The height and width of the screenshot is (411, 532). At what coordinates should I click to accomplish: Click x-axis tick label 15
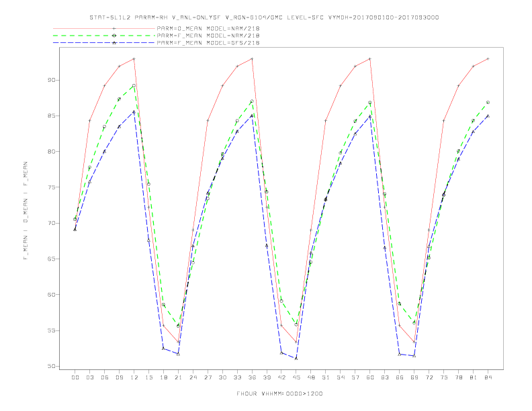click(148, 377)
